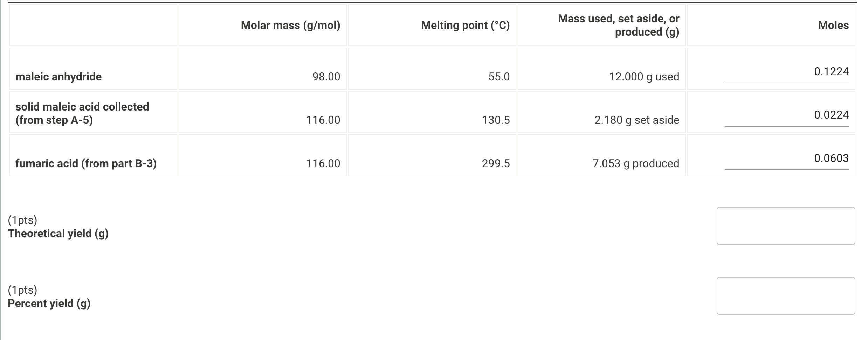Click the Moles column header

(833, 25)
